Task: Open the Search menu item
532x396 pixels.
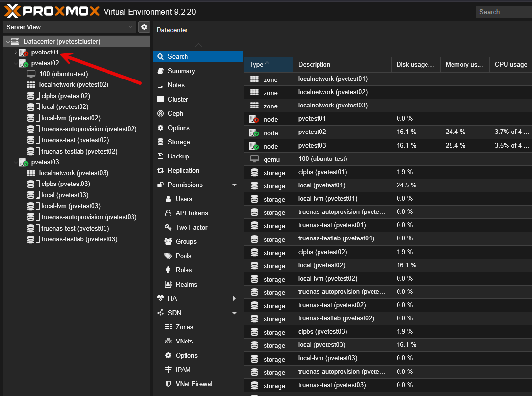Action: coord(198,56)
